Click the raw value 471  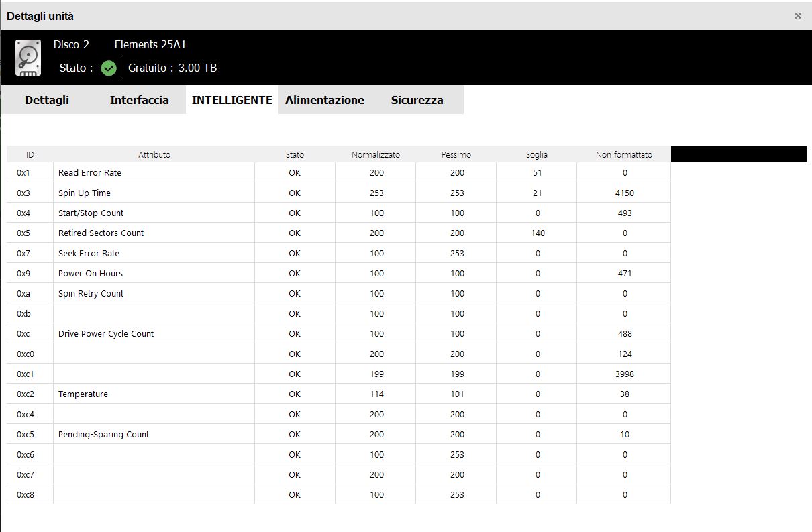[x=625, y=273]
